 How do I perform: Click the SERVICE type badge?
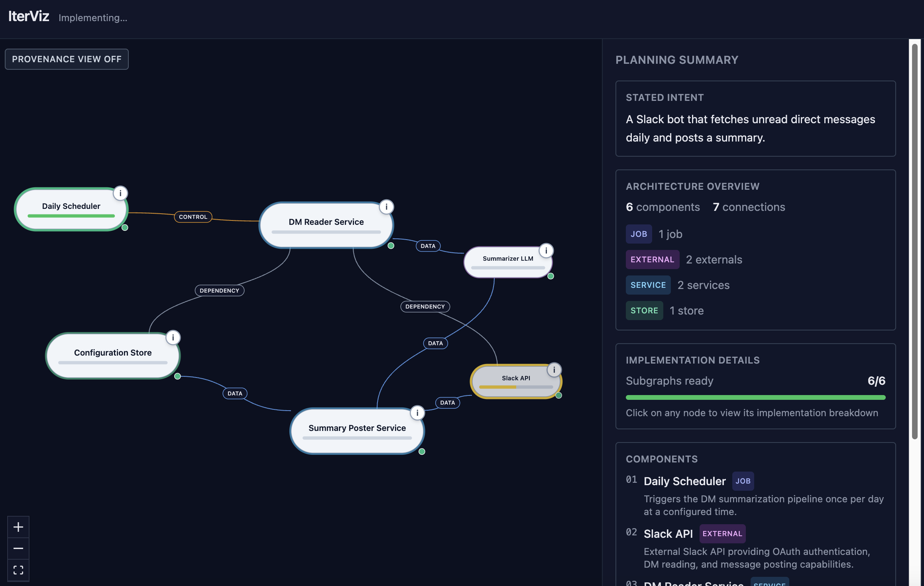pos(648,285)
